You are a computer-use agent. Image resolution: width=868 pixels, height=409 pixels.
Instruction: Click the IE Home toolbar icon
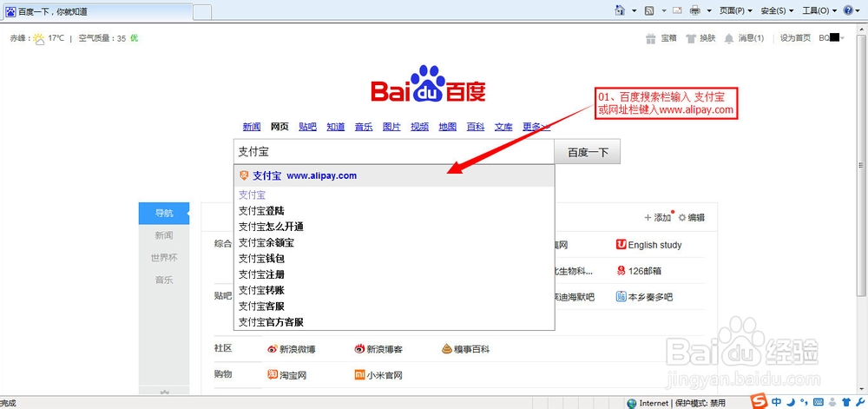(620, 10)
